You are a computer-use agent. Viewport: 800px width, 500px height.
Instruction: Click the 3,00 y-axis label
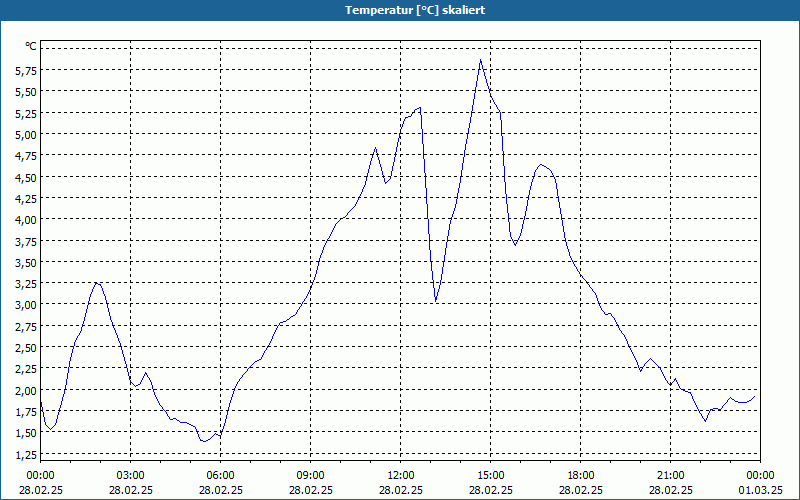pyautogui.click(x=26, y=305)
